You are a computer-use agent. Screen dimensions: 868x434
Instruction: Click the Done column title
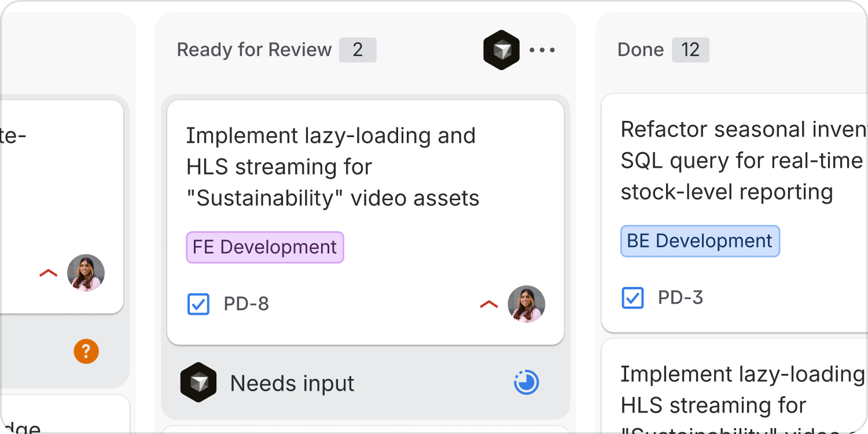coord(641,50)
